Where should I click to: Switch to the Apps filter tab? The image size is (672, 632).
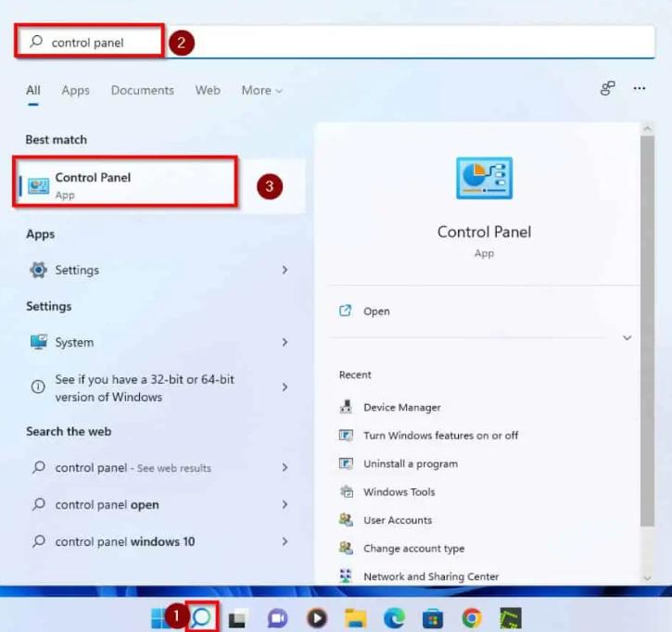[x=75, y=90]
